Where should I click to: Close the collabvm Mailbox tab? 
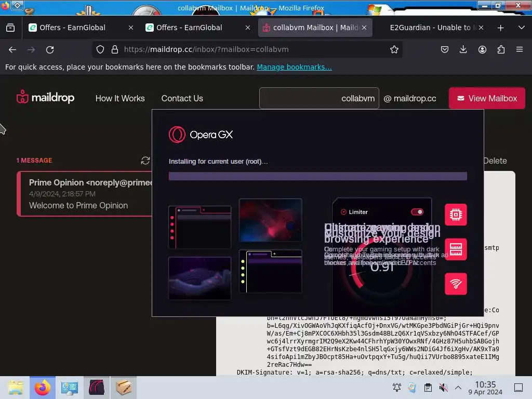coord(364,28)
